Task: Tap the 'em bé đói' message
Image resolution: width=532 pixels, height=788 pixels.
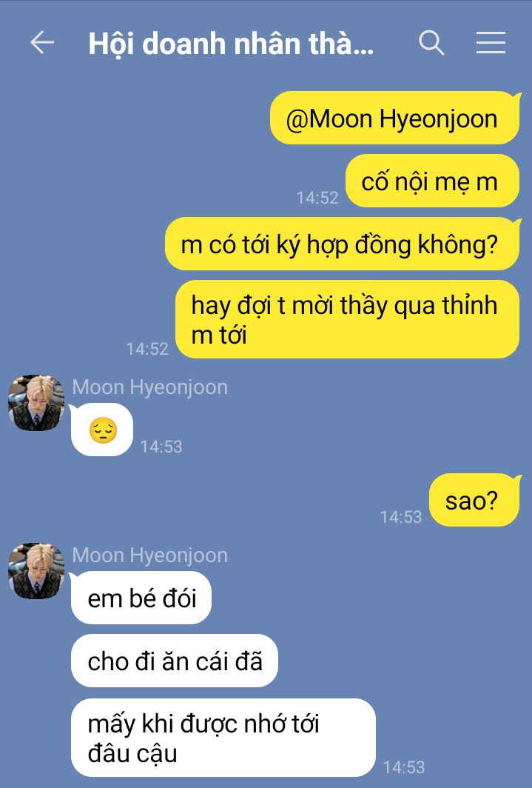Action: [x=141, y=598]
